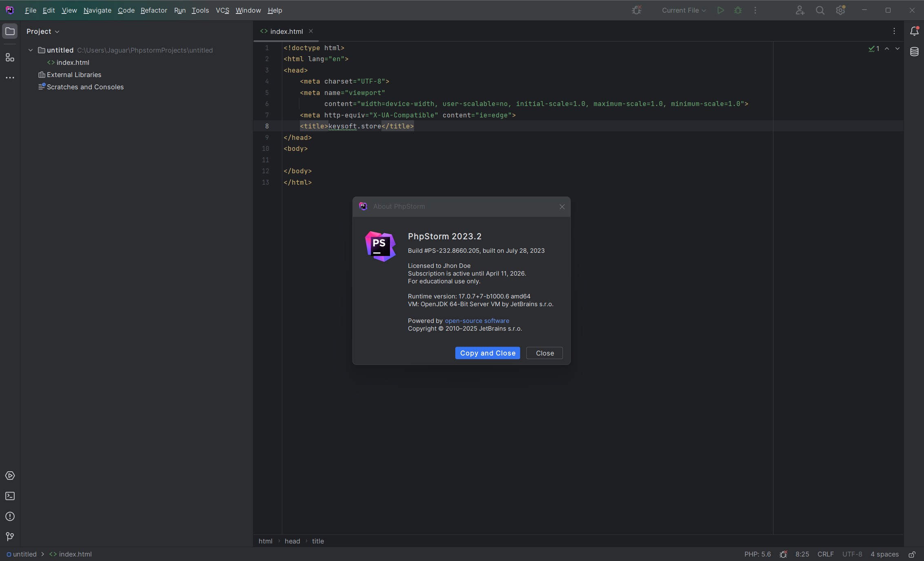Open the Refactor menu
The image size is (924, 561).
click(x=154, y=11)
